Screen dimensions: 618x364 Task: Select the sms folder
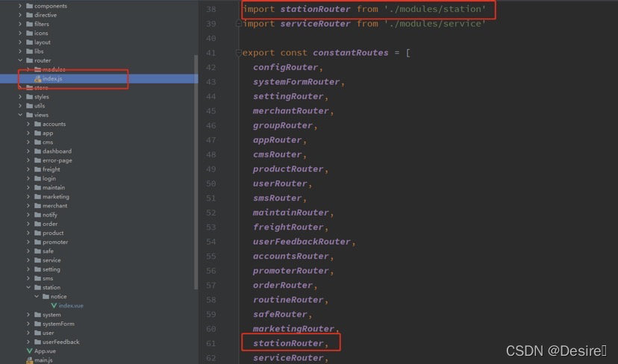pyautogui.click(x=48, y=278)
